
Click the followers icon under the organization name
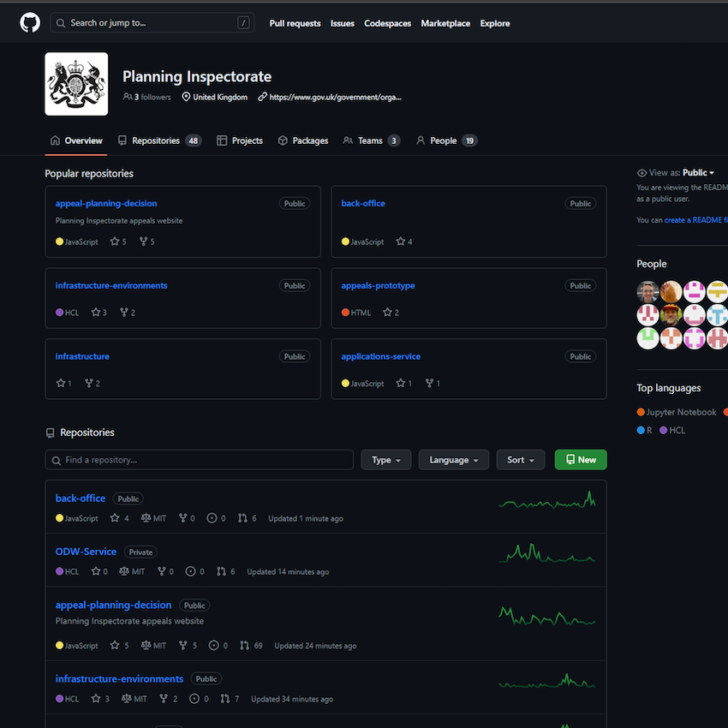coord(128,97)
